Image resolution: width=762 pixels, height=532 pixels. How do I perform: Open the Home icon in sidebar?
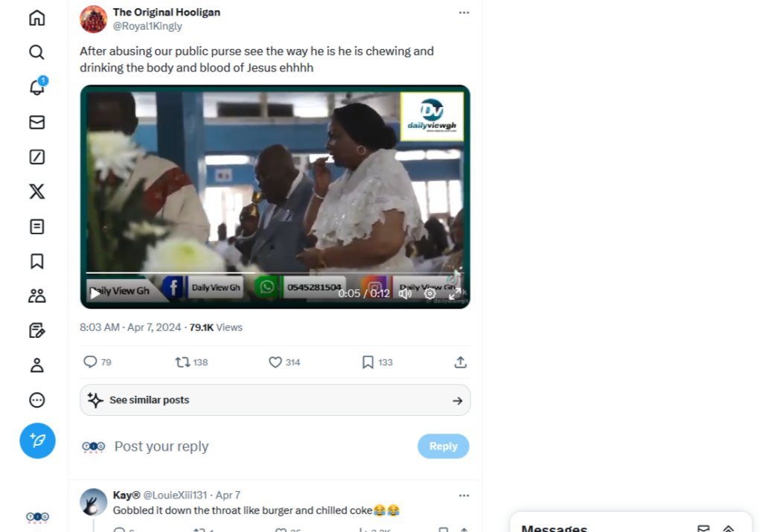tap(37, 18)
